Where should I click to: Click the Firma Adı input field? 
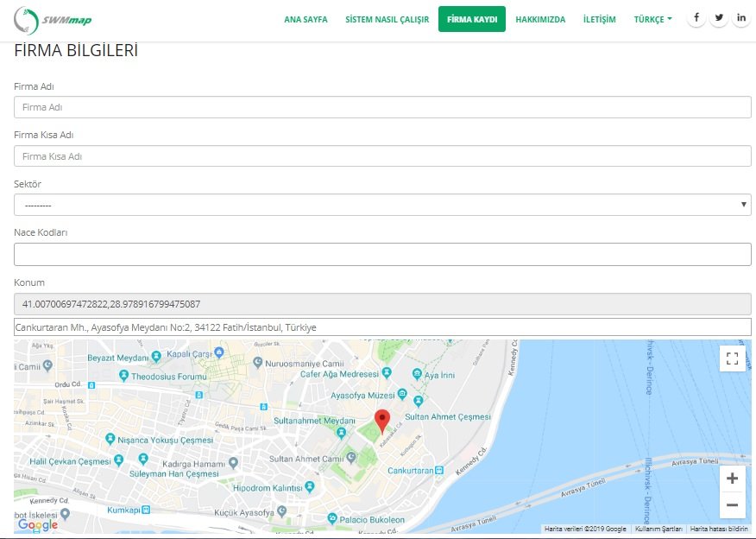[x=380, y=106]
